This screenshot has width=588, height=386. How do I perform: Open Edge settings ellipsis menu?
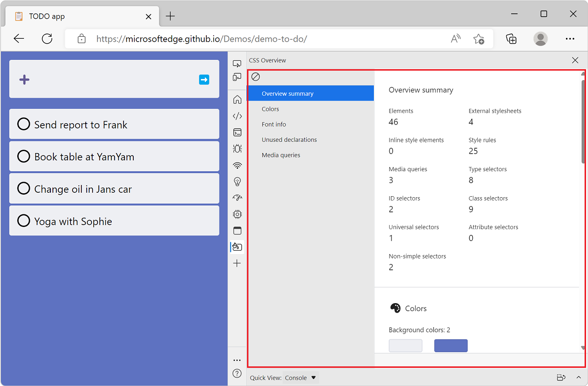click(570, 38)
